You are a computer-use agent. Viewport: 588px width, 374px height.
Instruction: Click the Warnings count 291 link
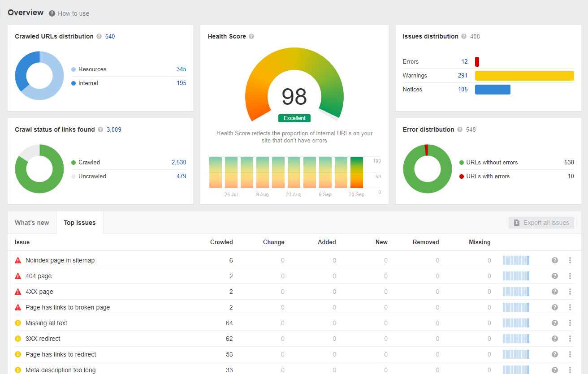point(463,75)
